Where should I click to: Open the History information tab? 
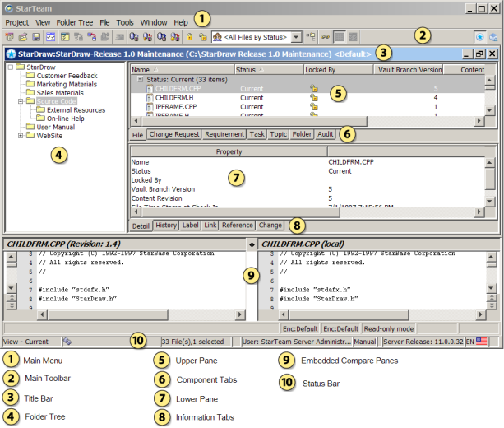(x=165, y=225)
